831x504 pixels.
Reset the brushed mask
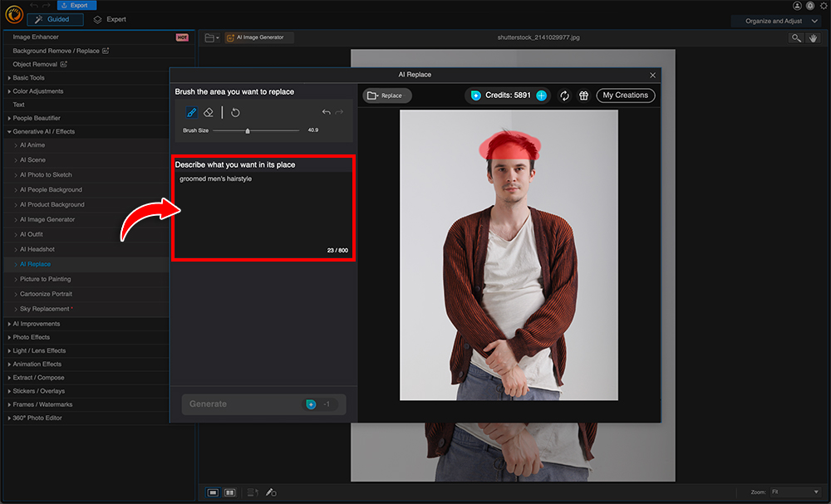pos(235,112)
